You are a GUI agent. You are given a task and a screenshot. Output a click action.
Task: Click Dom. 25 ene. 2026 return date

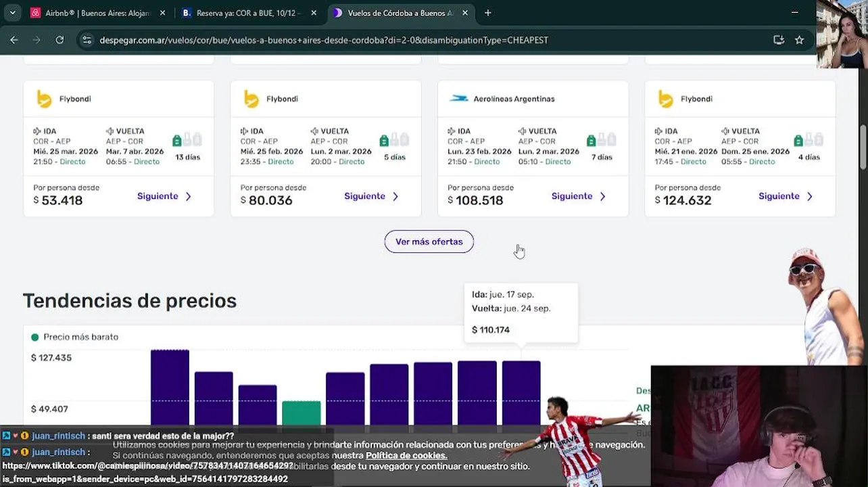point(755,152)
